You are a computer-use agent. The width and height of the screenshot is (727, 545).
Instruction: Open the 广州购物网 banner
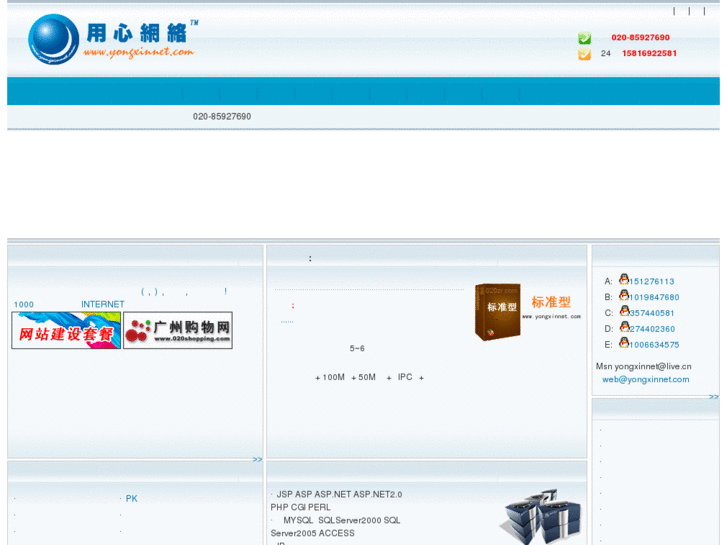[x=178, y=330]
